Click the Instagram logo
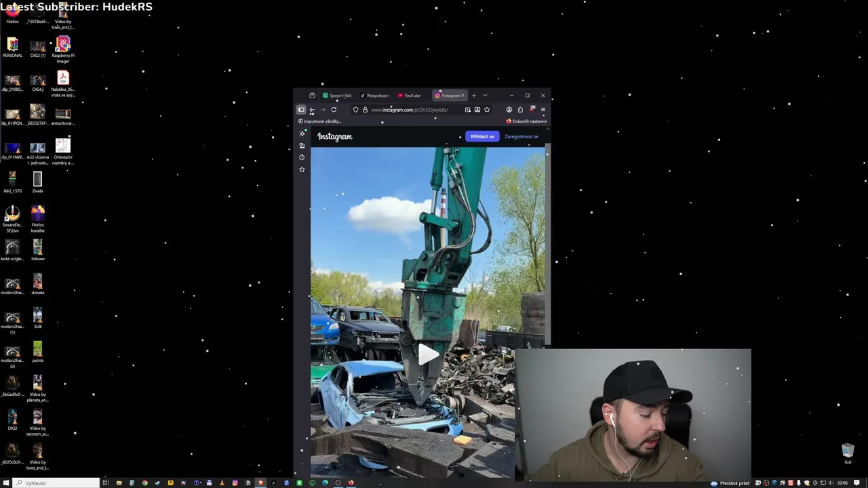The height and width of the screenshot is (488, 868). click(335, 136)
